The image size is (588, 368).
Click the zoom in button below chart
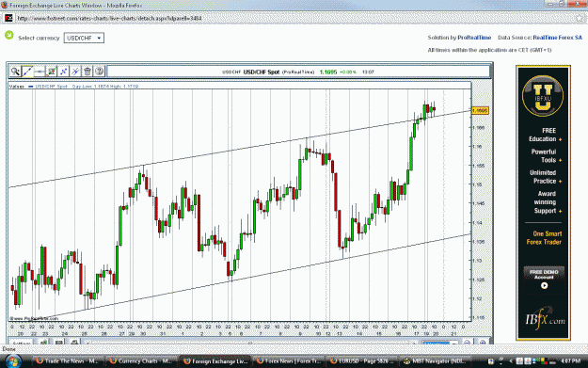pyautogui.click(x=483, y=343)
